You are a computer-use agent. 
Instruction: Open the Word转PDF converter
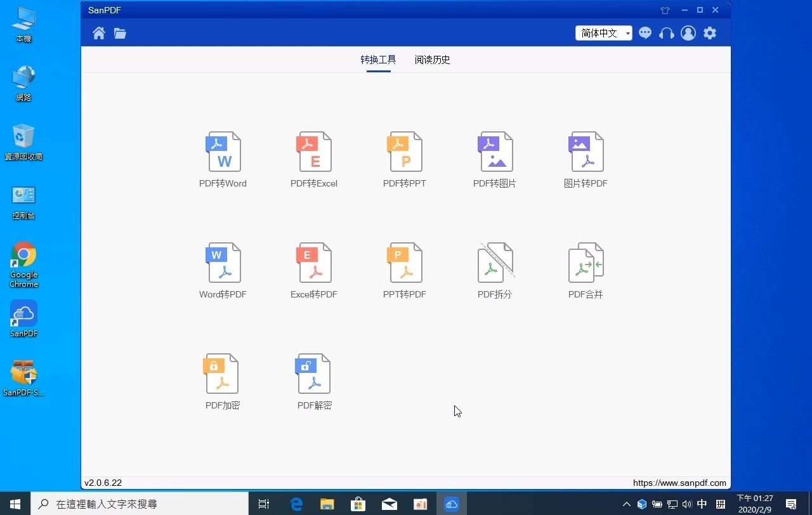223,271
